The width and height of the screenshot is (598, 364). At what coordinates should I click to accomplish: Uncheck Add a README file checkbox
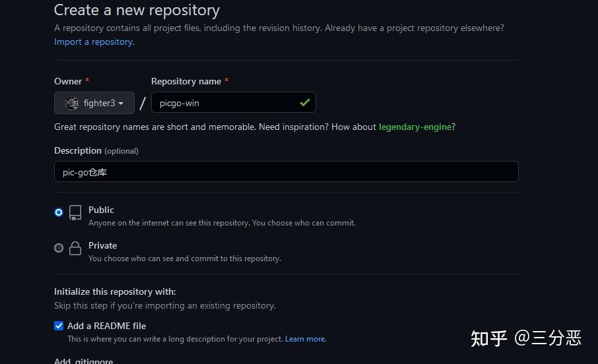click(x=59, y=326)
